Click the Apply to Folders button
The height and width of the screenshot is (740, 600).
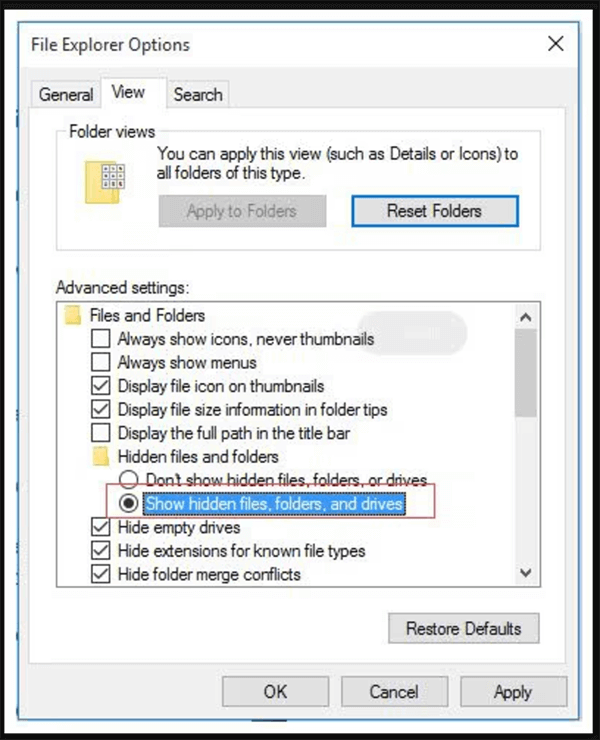coord(242,211)
